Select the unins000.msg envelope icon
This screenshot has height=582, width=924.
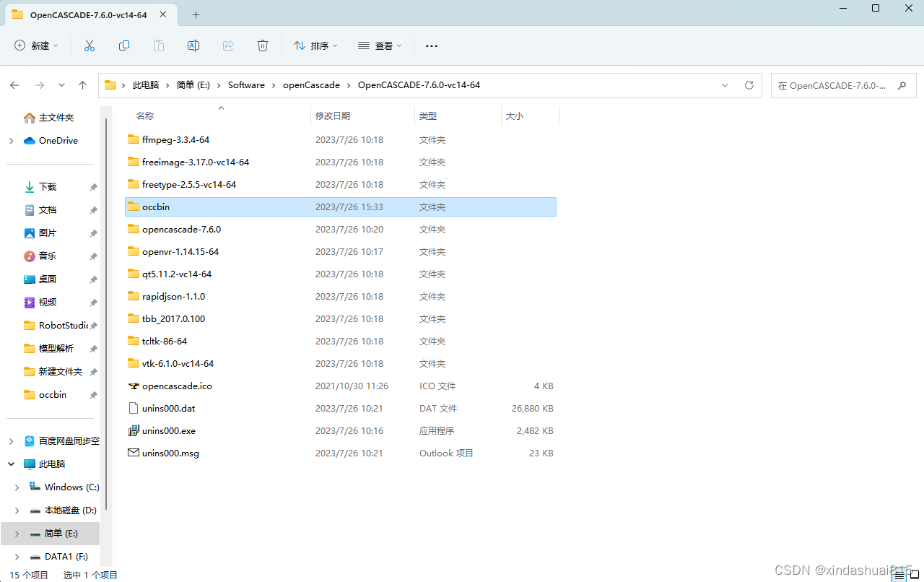click(x=133, y=453)
